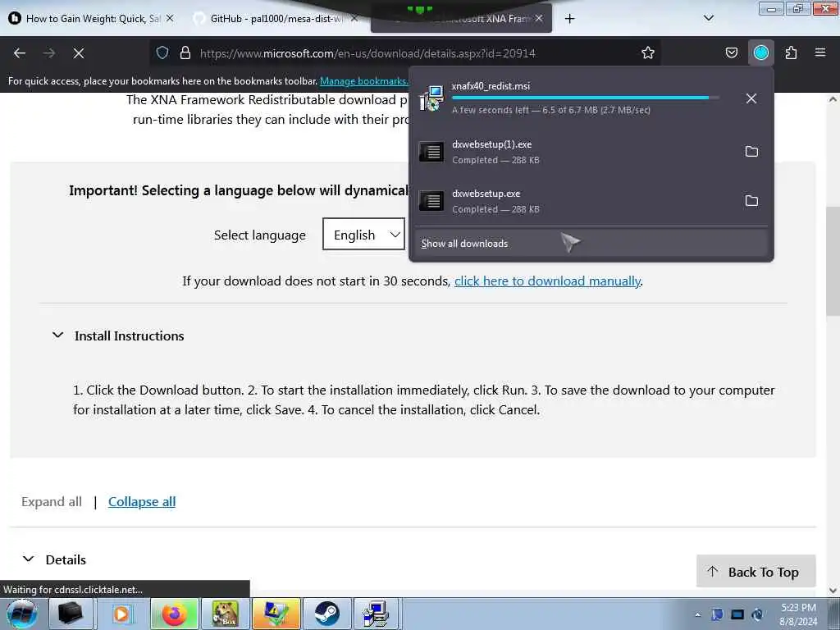The image size is (840, 630).
Task: Open the media player taskbar icon
Action: [122, 614]
